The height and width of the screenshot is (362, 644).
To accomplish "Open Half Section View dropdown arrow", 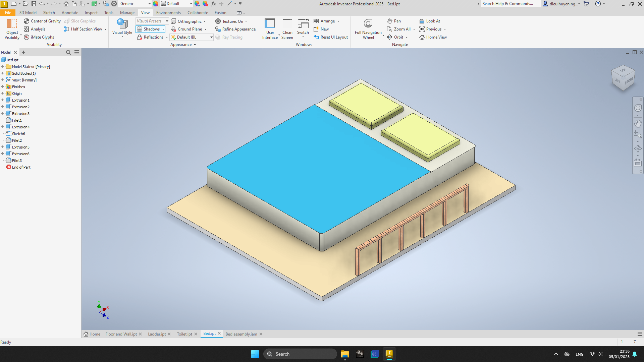I will (x=105, y=29).
